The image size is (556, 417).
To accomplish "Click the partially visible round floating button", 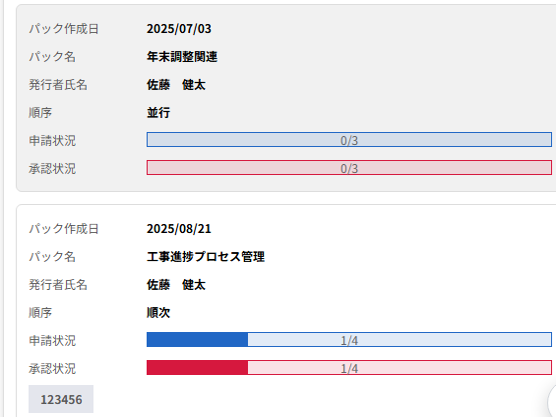I will (552, 402).
